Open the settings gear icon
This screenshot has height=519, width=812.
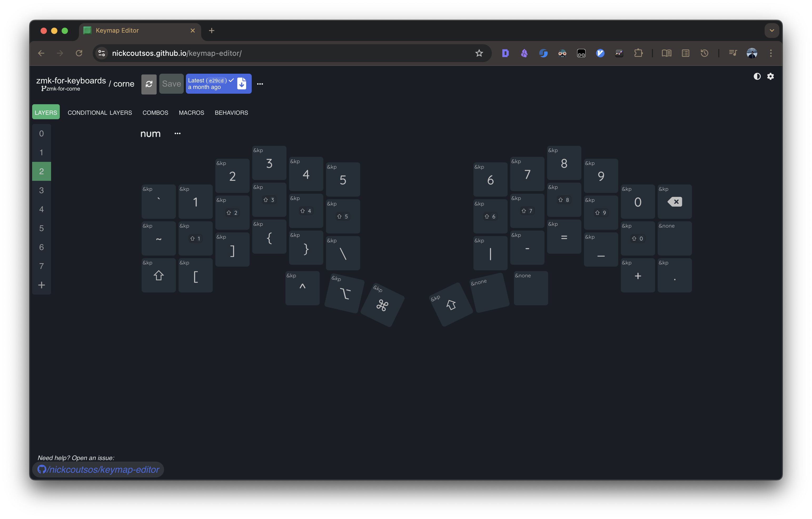click(770, 77)
